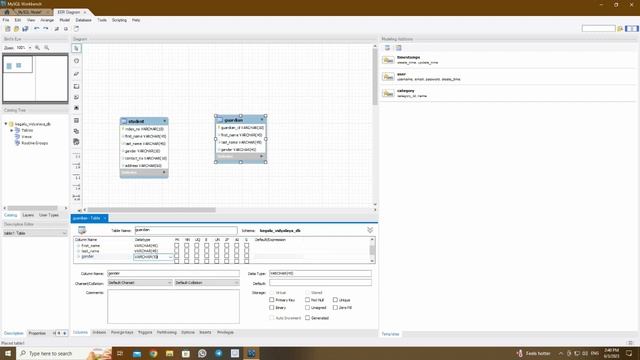Screen dimensions: 640x360
Task: Open the Default Collation dropdown
Action: pos(207,282)
